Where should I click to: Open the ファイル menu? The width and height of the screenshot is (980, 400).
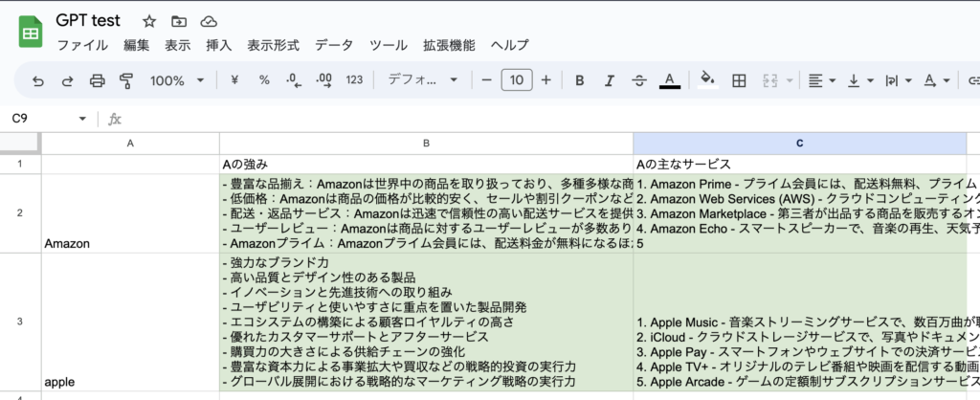(82, 45)
